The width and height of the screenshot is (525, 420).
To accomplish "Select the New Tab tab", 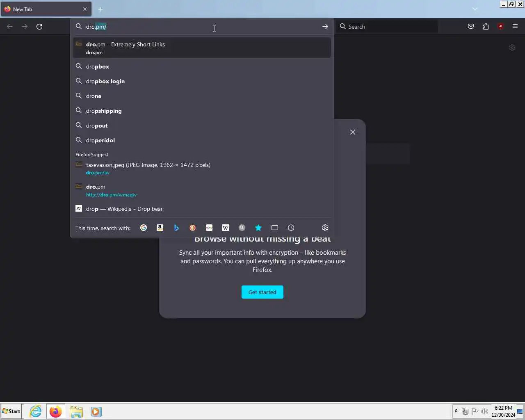I will 46,9.
